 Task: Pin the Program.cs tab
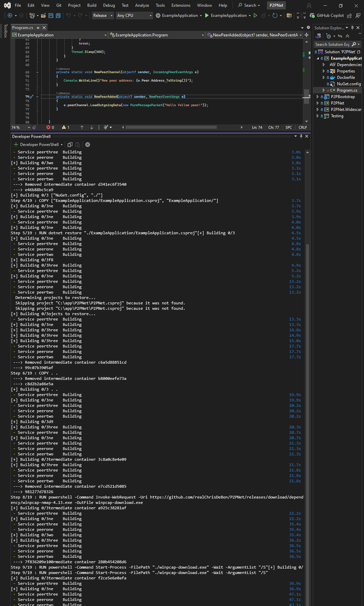(38, 28)
